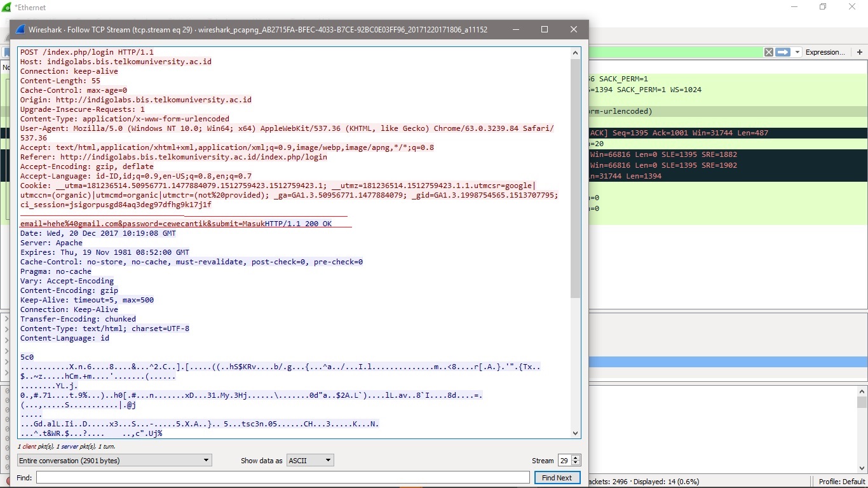Open the Expression builder

click(x=824, y=51)
